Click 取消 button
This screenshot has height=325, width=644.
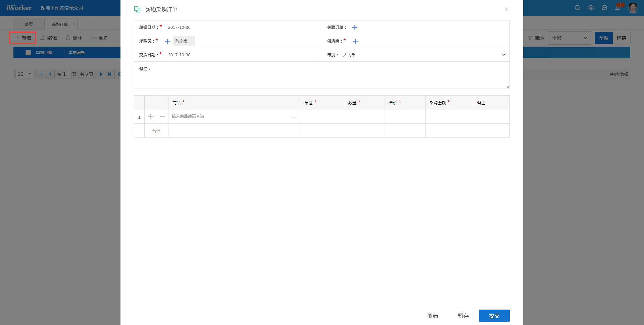433,316
